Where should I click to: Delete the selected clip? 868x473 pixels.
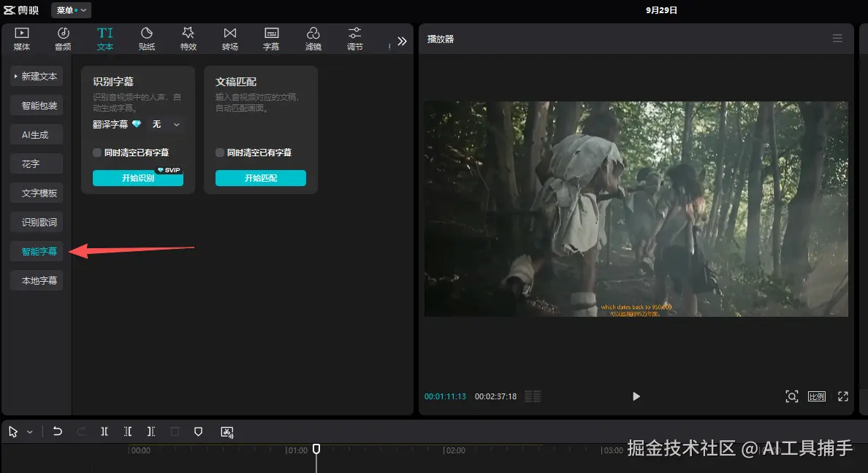pyautogui.click(x=175, y=431)
